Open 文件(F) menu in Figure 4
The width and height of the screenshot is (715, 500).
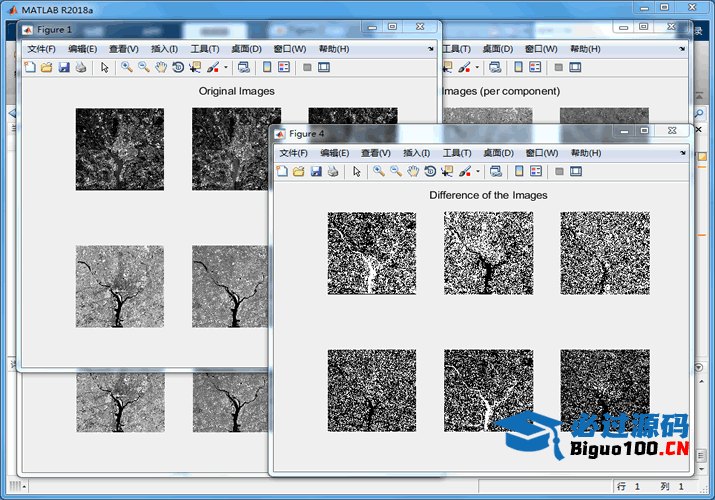(x=294, y=153)
